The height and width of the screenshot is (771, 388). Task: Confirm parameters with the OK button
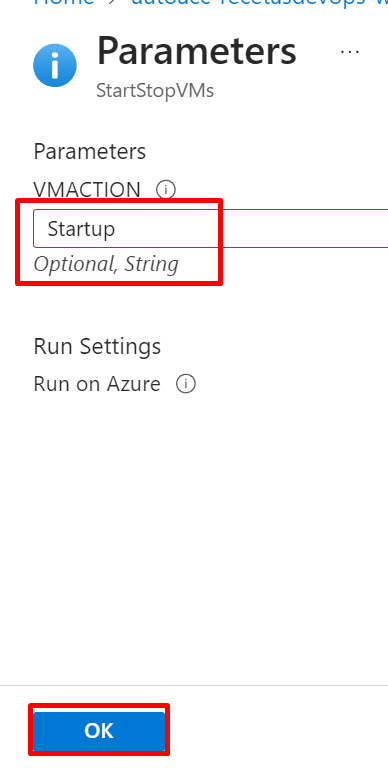click(99, 731)
